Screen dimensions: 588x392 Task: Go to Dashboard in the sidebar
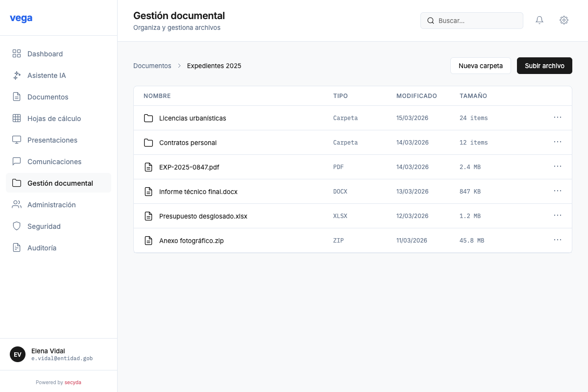tap(45, 54)
